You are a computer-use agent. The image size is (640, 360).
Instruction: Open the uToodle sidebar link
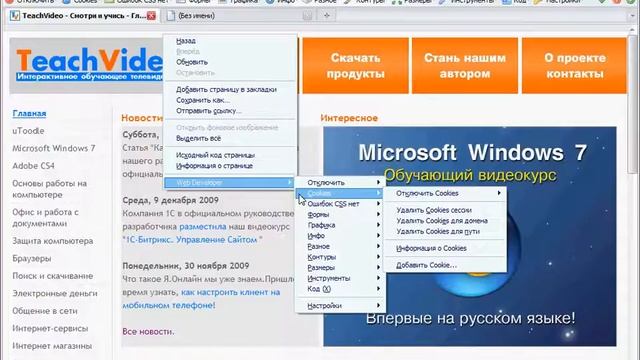tap(28, 131)
